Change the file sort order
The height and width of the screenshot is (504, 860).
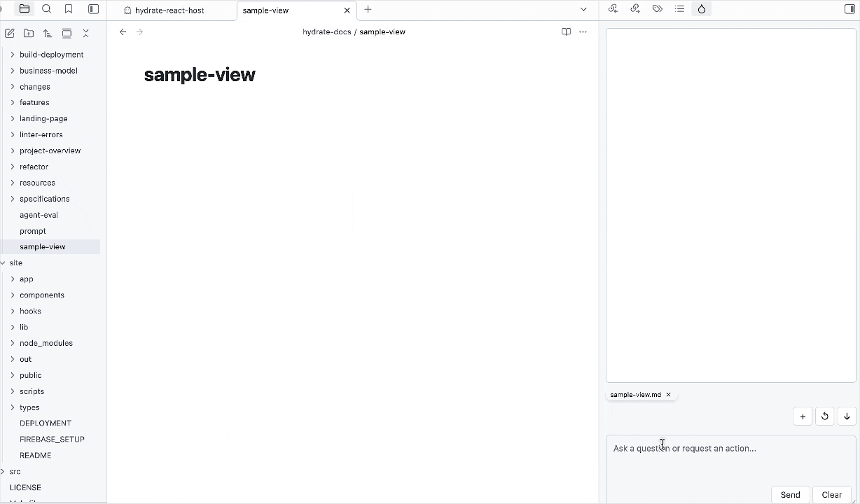[x=47, y=33]
